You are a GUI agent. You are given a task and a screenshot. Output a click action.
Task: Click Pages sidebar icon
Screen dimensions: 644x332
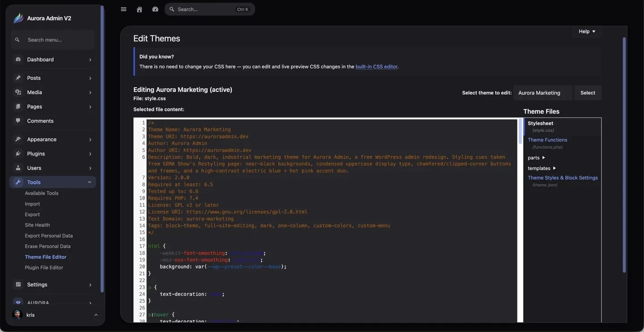pyautogui.click(x=18, y=106)
